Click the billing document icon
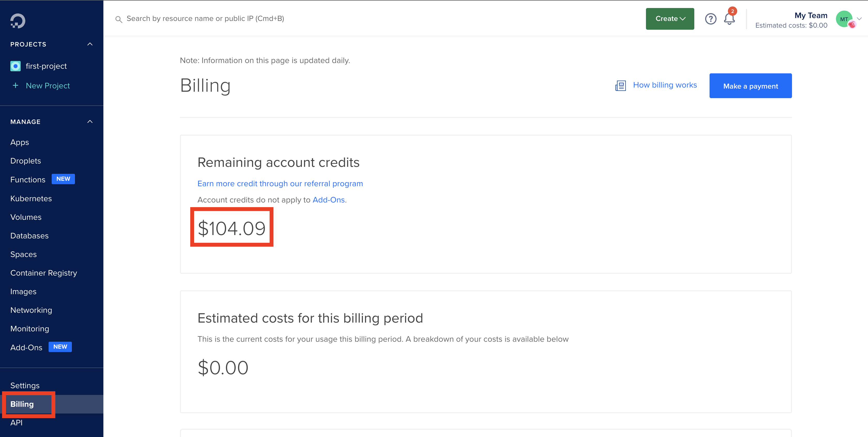The height and width of the screenshot is (437, 868). point(620,85)
